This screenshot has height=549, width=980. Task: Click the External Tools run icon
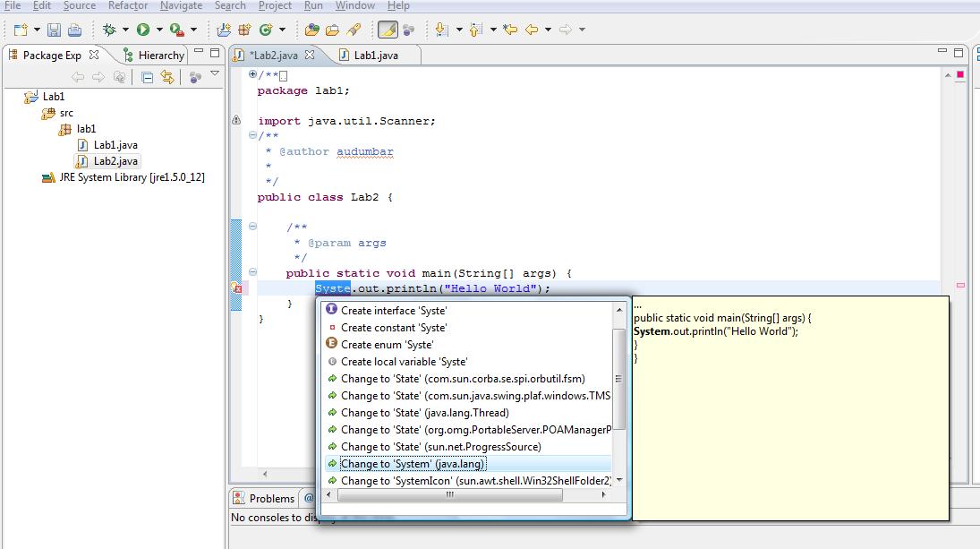(x=177, y=30)
